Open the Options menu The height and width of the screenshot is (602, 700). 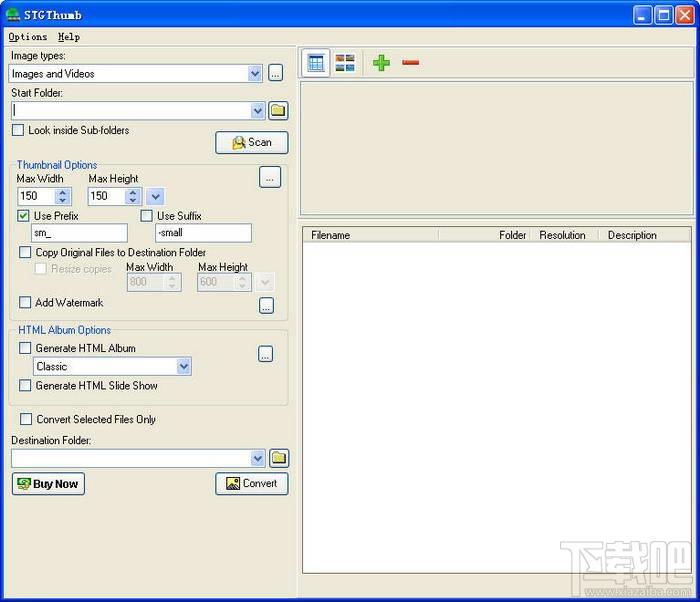coord(28,37)
